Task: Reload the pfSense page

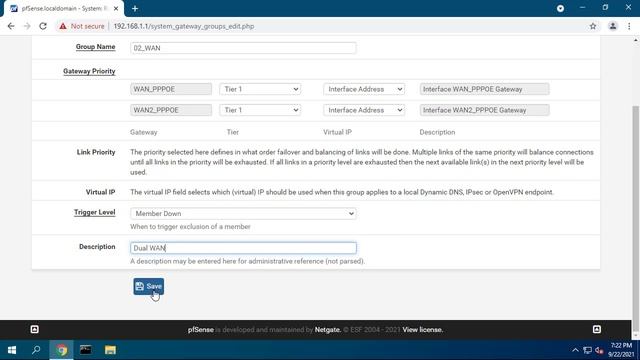Action: click(43, 26)
